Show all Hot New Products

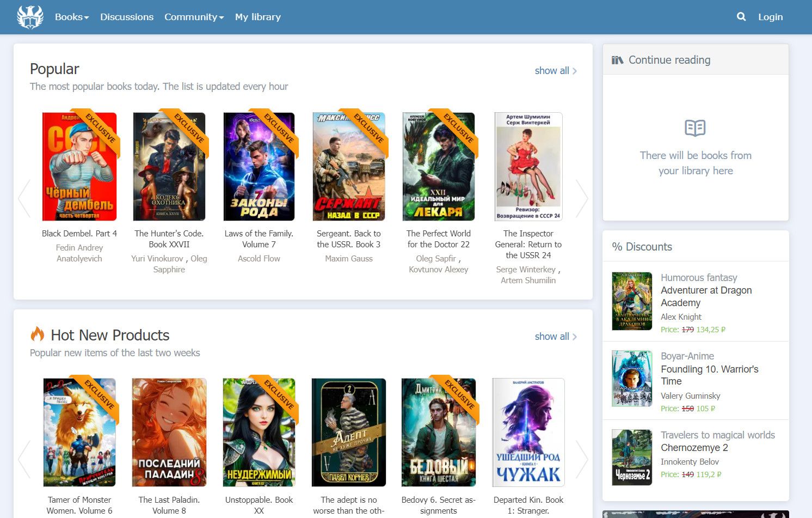coord(556,337)
